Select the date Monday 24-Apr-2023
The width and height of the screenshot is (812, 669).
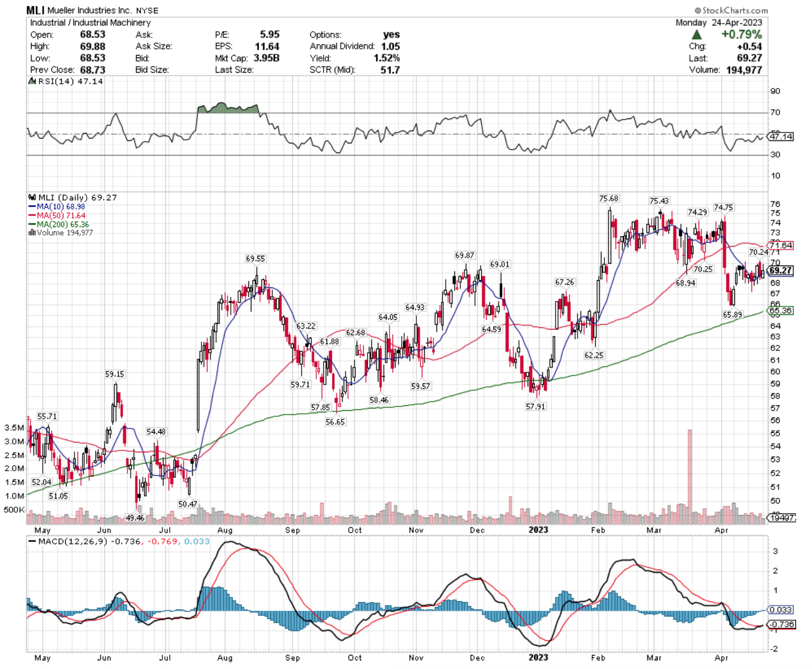[719, 23]
